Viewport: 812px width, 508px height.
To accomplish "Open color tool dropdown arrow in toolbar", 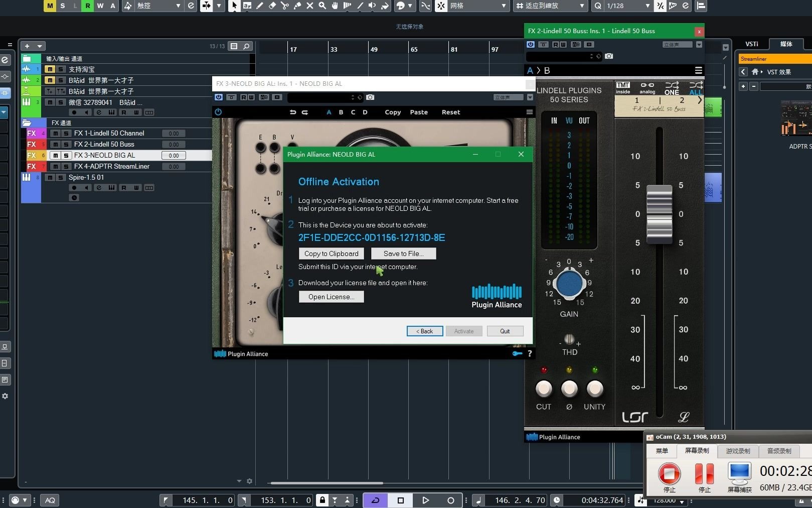I will (x=411, y=6).
